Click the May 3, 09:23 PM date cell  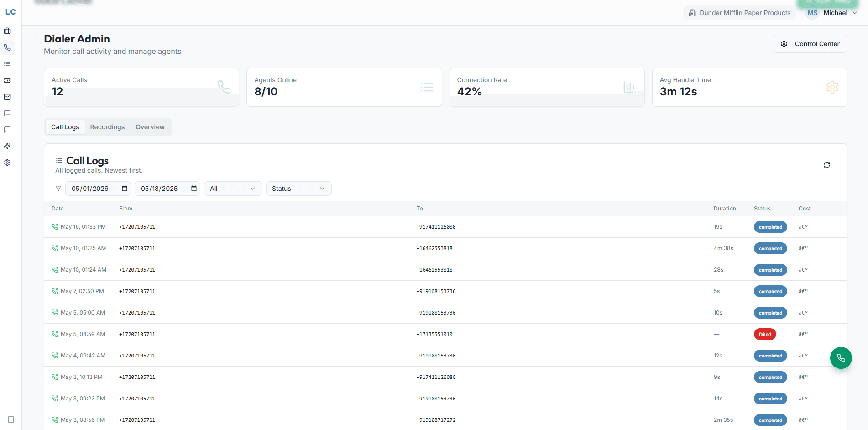[x=83, y=399]
